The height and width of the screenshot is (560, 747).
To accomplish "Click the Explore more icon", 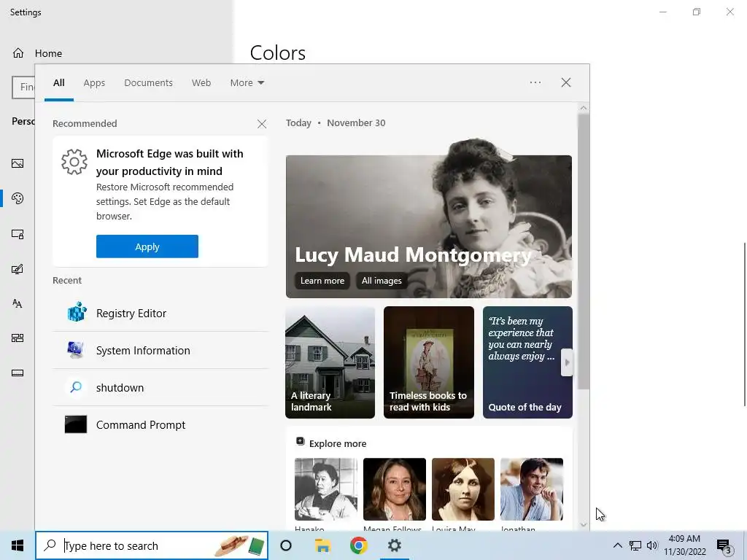I will tap(300, 441).
